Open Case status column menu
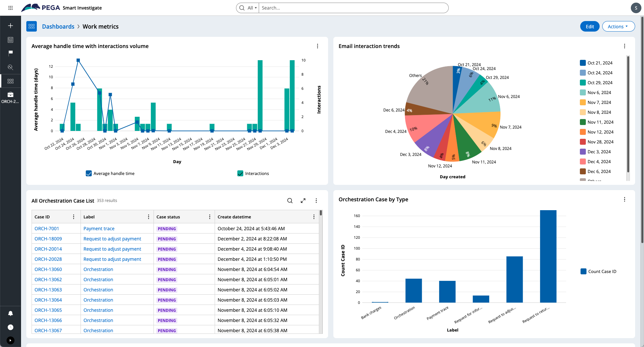Image resolution: width=644 pixels, height=347 pixels. [210, 217]
